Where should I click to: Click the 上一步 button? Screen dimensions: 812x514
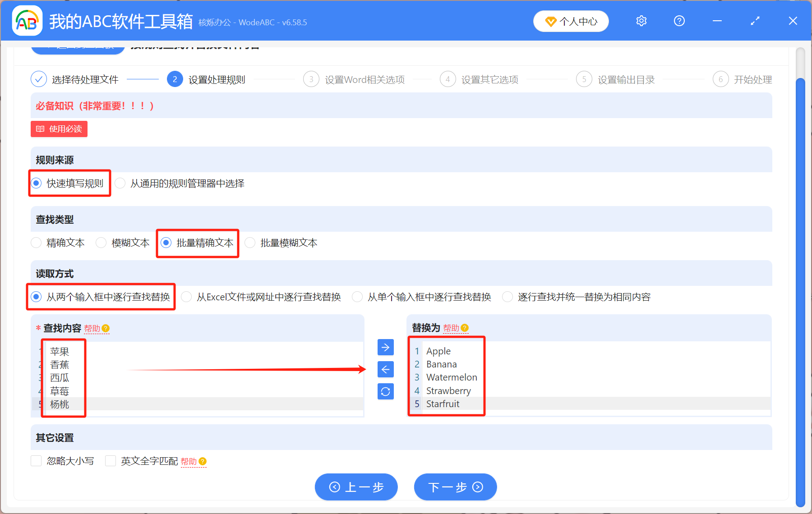pos(356,487)
